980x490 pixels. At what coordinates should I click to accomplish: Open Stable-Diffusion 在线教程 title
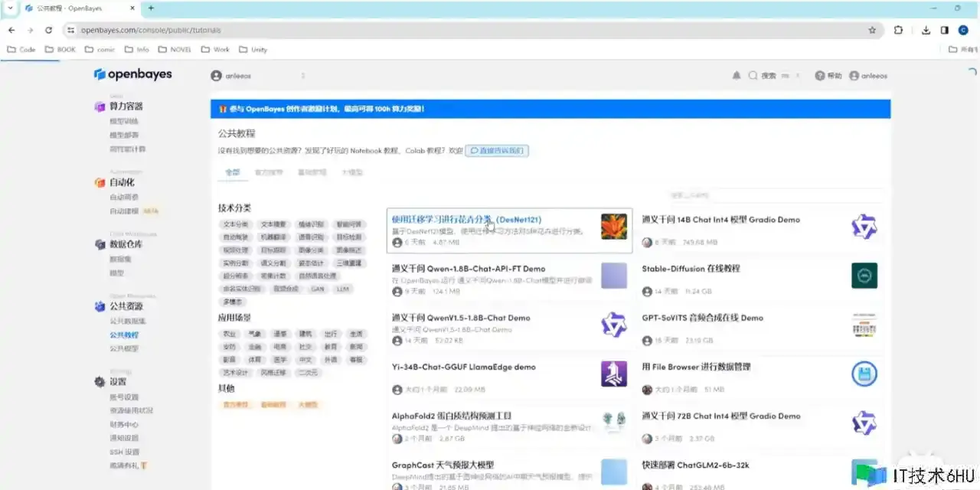pos(691,269)
